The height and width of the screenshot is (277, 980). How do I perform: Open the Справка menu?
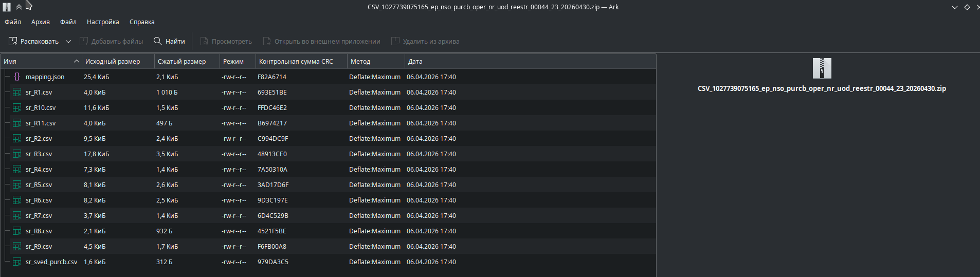(x=142, y=22)
